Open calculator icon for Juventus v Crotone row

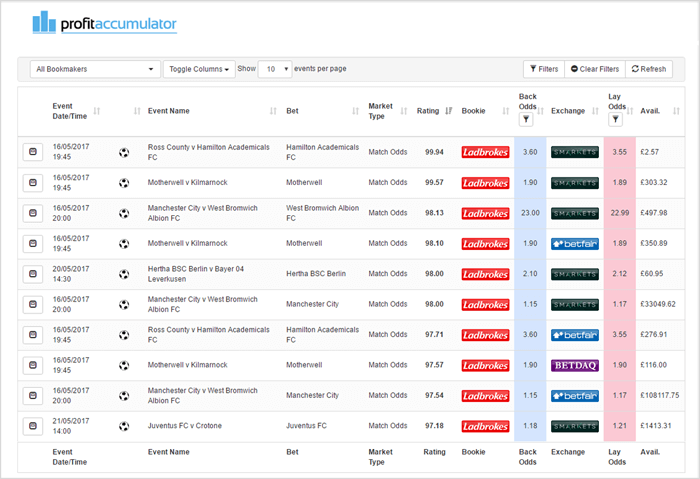tap(32, 426)
